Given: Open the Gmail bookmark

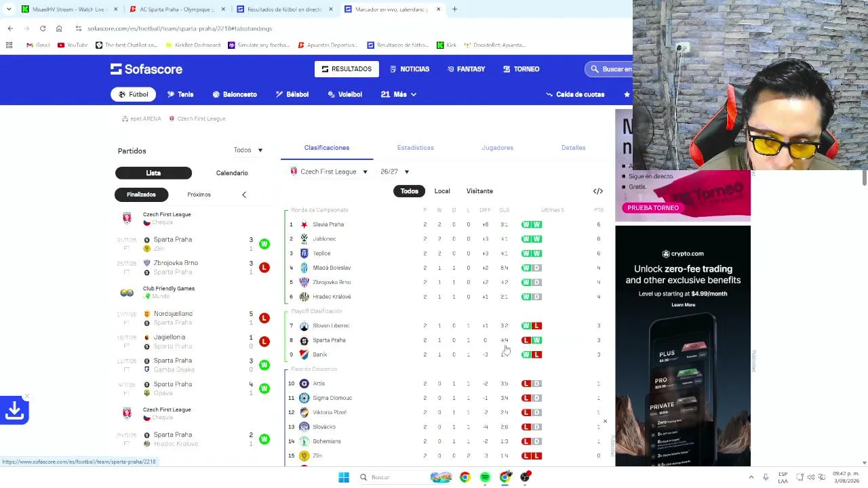Looking at the screenshot, I should tap(38, 45).
